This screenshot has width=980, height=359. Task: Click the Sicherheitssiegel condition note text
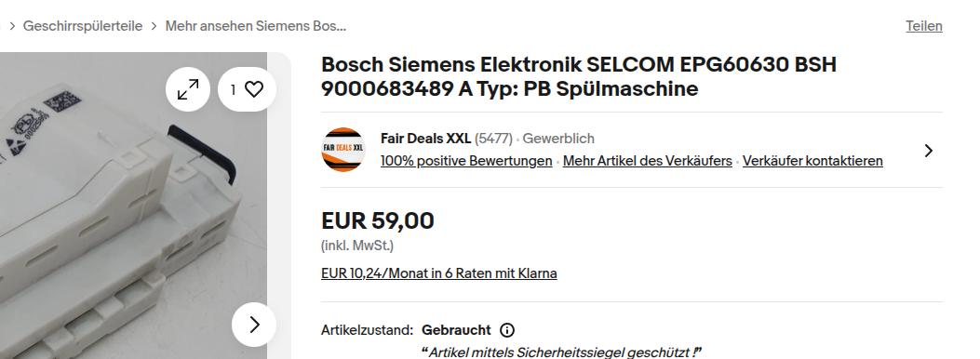tap(562, 352)
